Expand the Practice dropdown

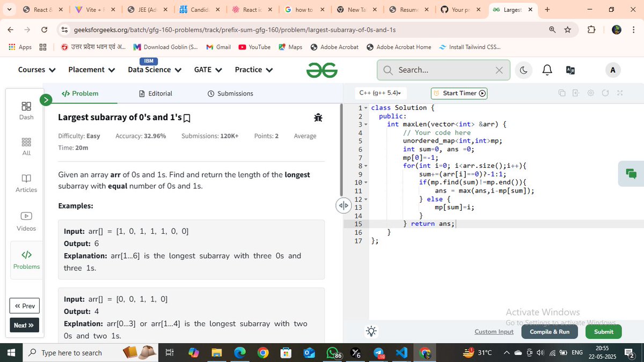coord(254,70)
